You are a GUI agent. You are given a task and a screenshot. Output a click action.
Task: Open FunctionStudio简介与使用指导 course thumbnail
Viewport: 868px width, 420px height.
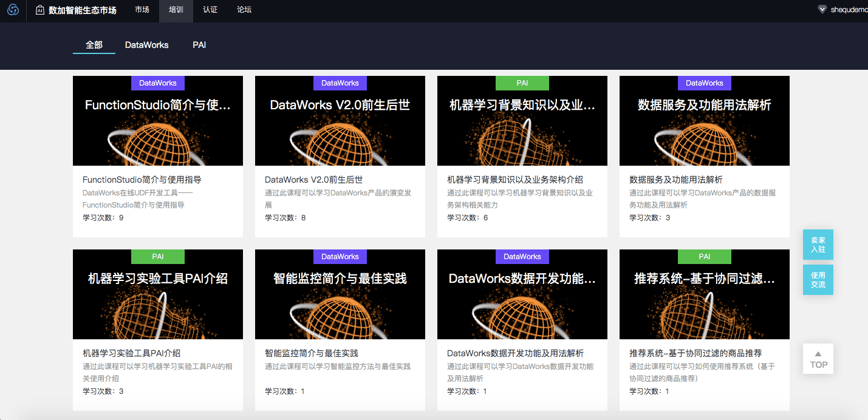(x=158, y=121)
